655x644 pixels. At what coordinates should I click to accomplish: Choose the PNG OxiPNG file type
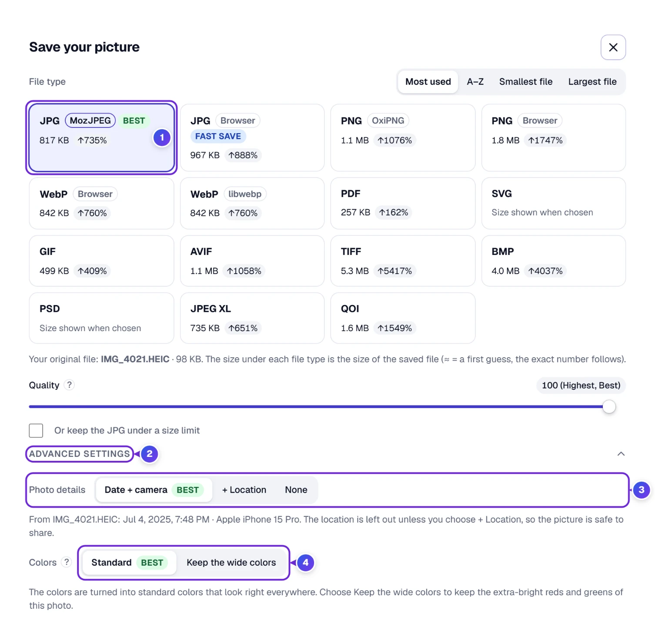click(x=403, y=138)
